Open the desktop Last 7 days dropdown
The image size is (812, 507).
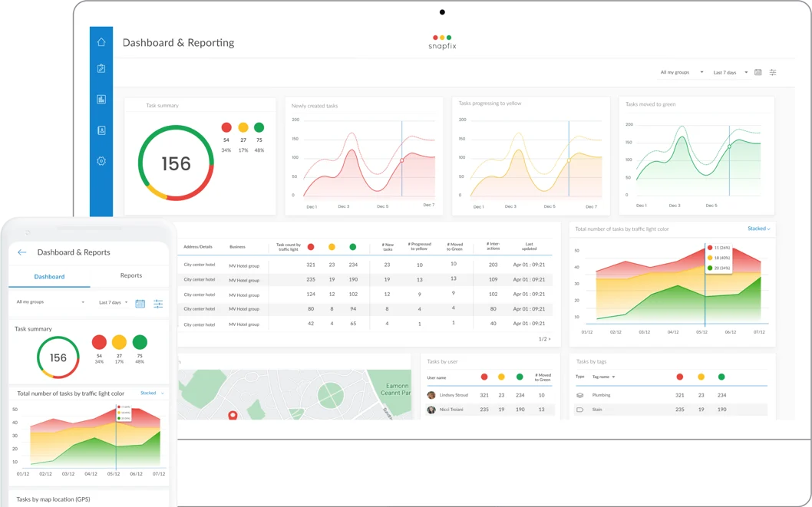tap(730, 72)
